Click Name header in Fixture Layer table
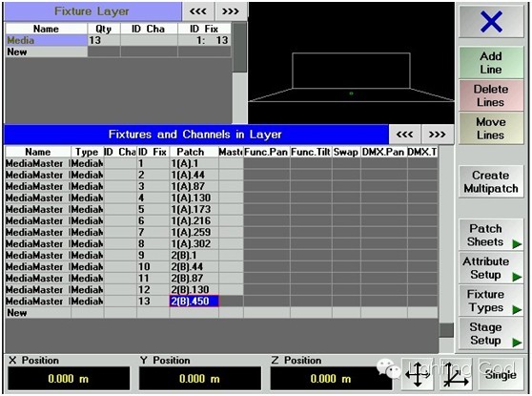Image resolution: width=532 pixels, height=396 pixels. [47, 29]
